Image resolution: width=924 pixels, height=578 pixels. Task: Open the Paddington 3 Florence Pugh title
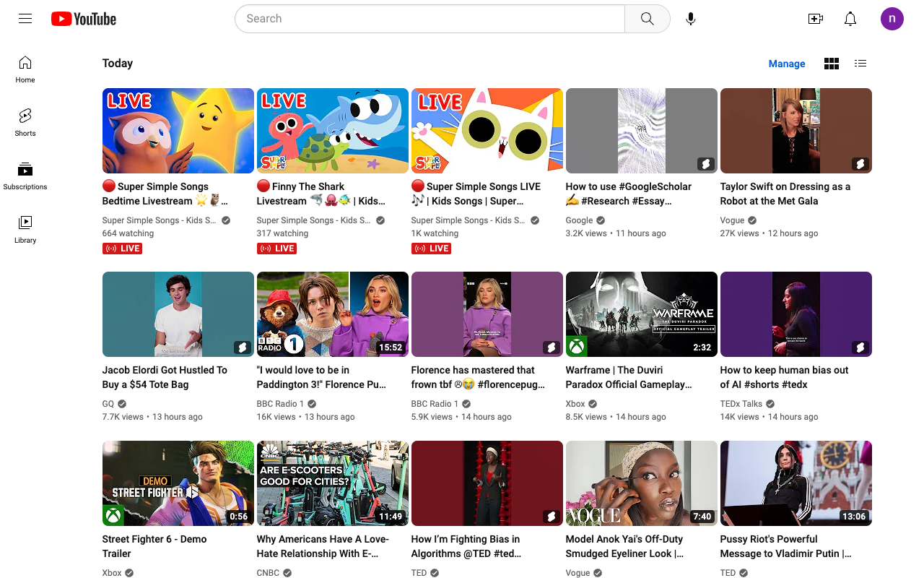[x=322, y=377]
